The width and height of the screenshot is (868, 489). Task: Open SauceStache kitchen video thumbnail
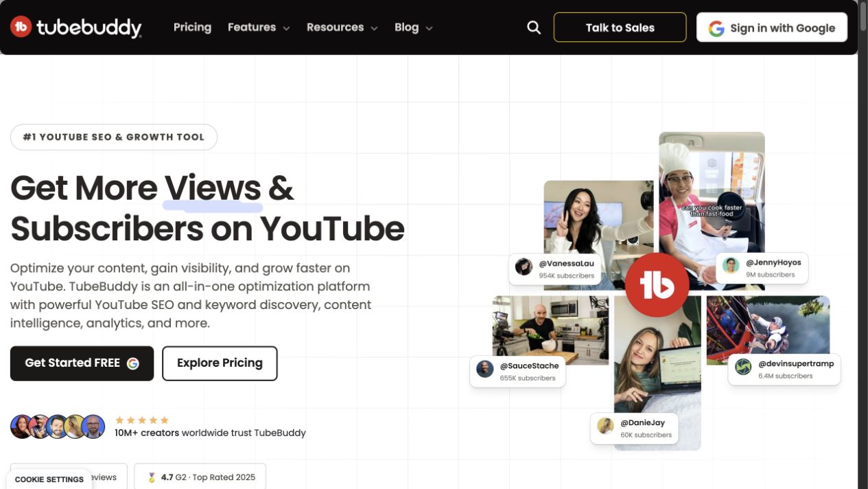click(x=550, y=328)
